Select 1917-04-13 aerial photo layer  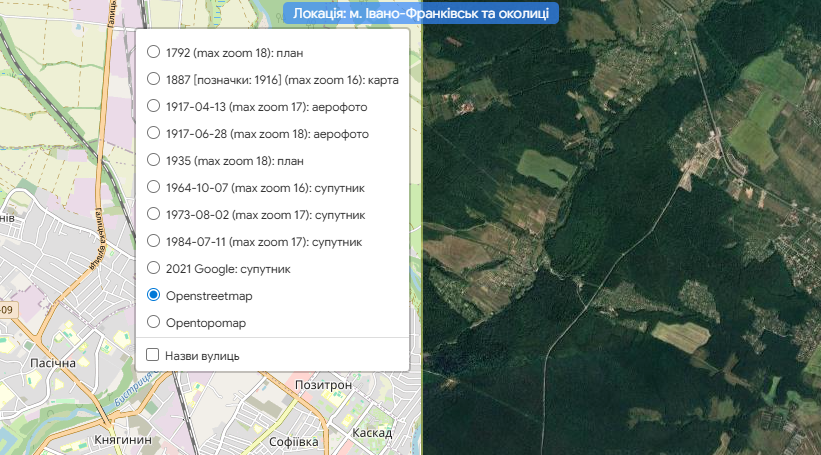(x=153, y=106)
